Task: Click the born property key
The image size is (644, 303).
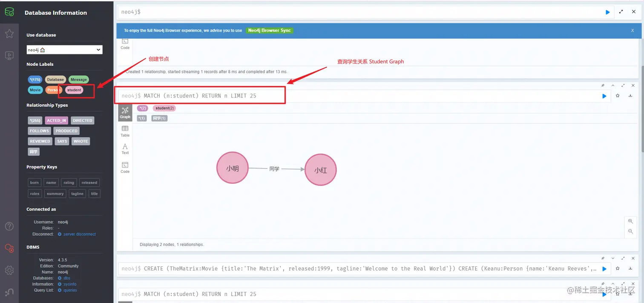Action: [34, 183]
